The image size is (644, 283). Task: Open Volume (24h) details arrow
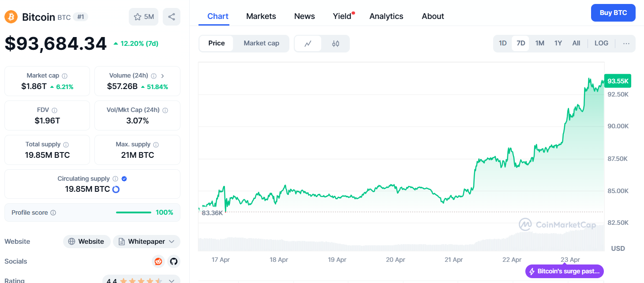pos(162,76)
